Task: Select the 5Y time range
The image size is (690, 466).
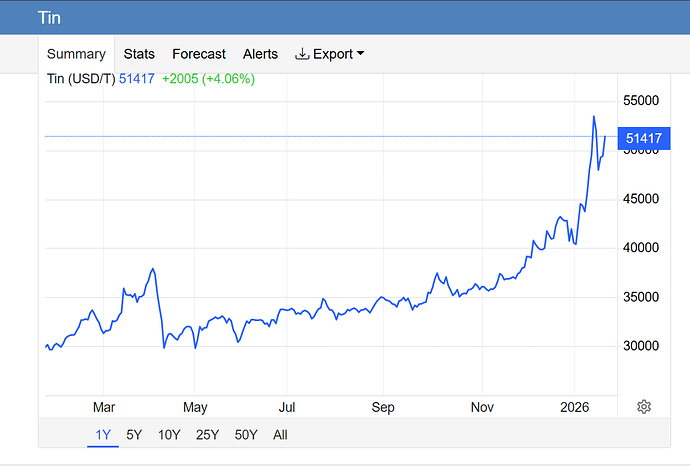Action: (134, 435)
